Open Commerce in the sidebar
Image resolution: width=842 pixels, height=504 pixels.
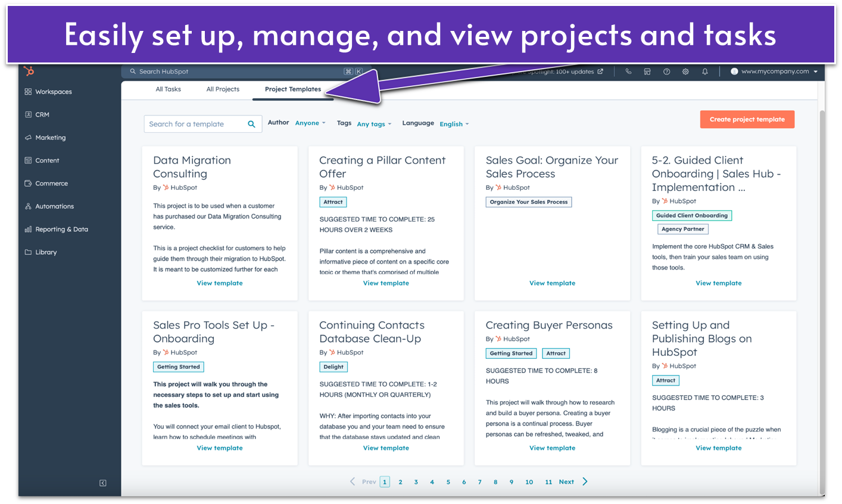tap(46, 183)
